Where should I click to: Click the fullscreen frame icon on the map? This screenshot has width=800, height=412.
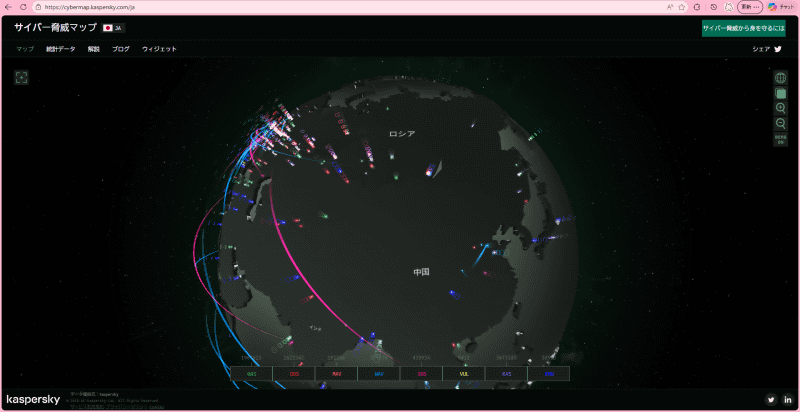coord(21,78)
